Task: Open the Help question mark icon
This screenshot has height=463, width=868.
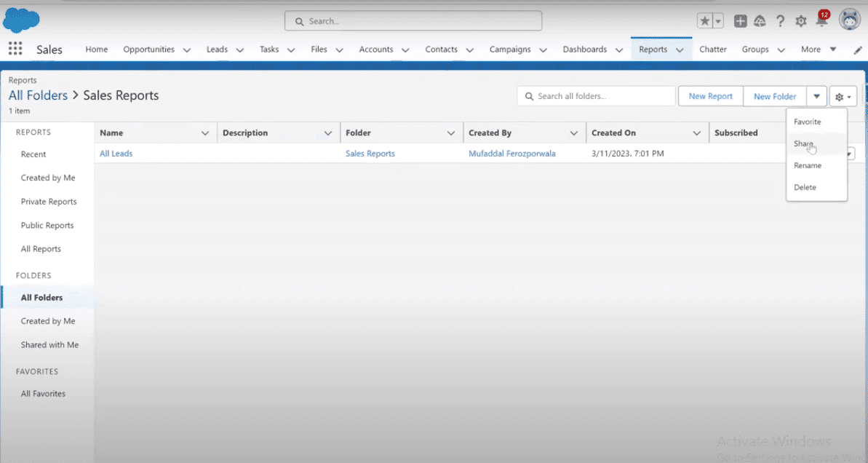Action: [x=781, y=21]
